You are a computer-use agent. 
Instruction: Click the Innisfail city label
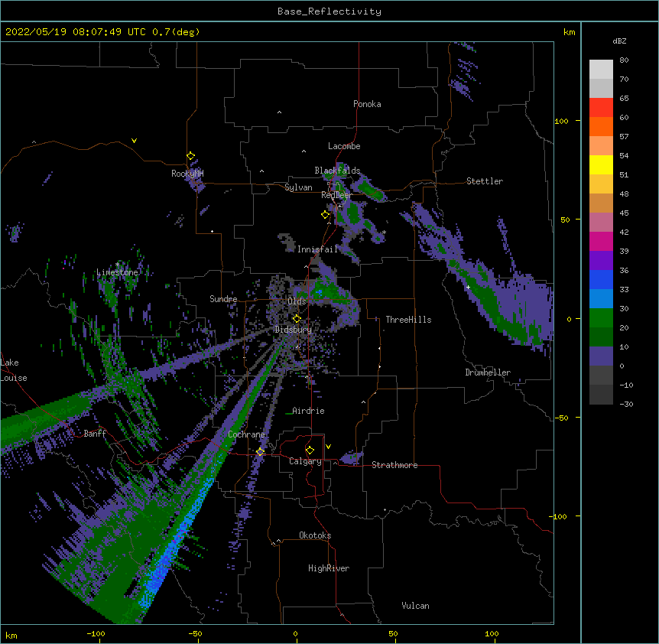click(x=318, y=249)
